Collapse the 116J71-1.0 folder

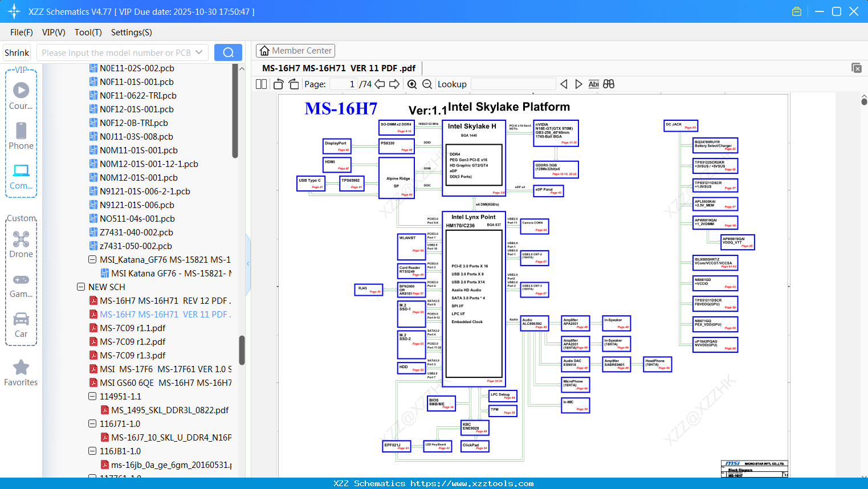tap(92, 424)
